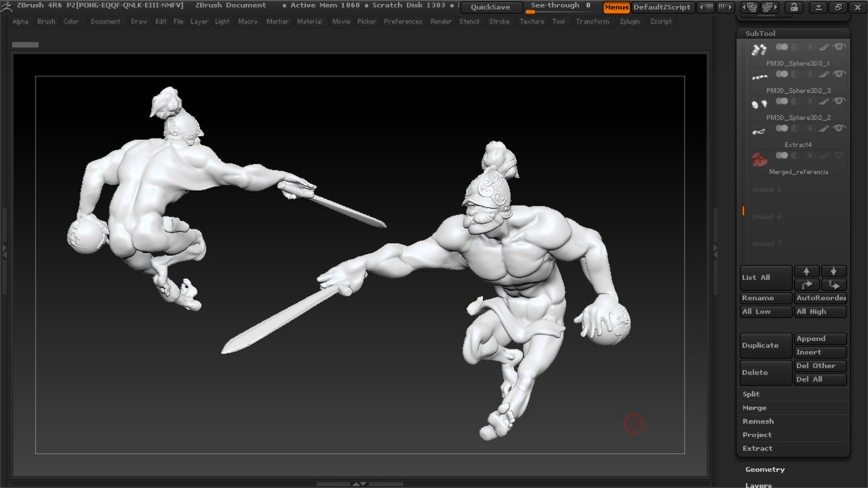Open the Remesh subsection

click(757, 421)
